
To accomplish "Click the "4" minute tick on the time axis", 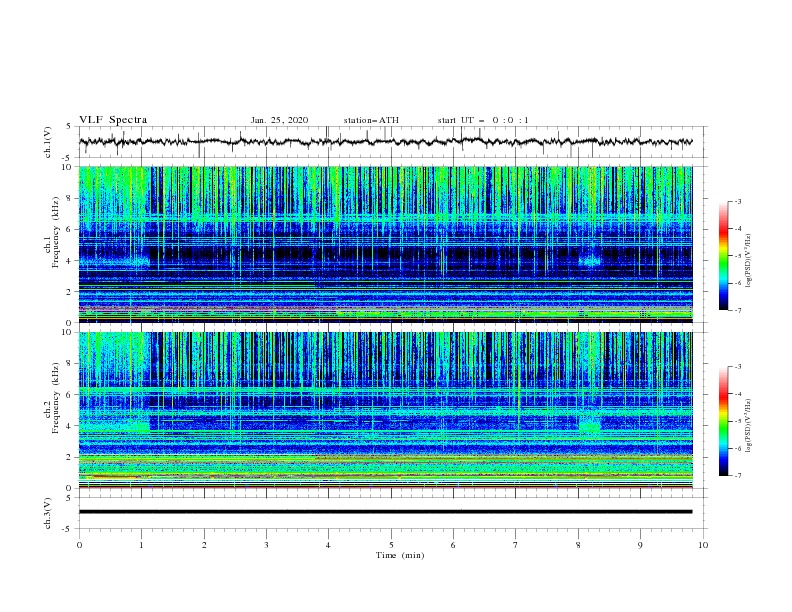I will (x=328, y=545).
